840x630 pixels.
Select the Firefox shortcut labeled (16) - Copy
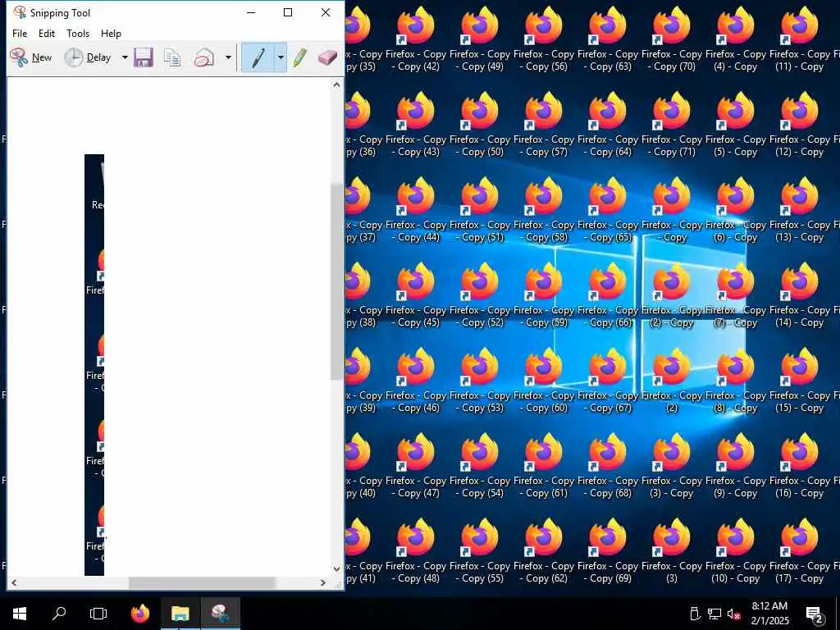click(799, 465)
